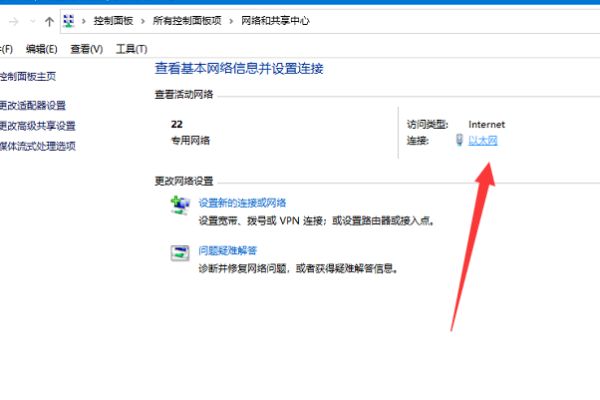Open 媒体流式处理选项 in sidebar
Image resolution: width=600 pixels, height=400 pixels.
click(38, 146)
